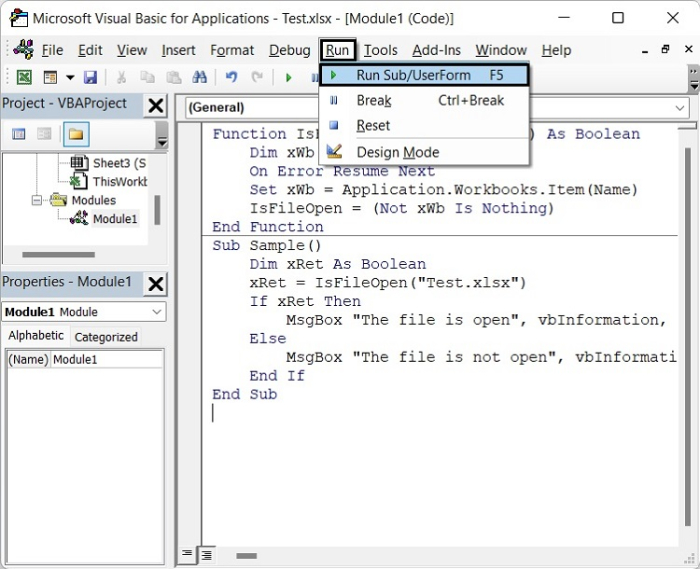Click the code window vertical scrollbar
The width and height of the screenshot is (700, 569).
coord(688,337)
